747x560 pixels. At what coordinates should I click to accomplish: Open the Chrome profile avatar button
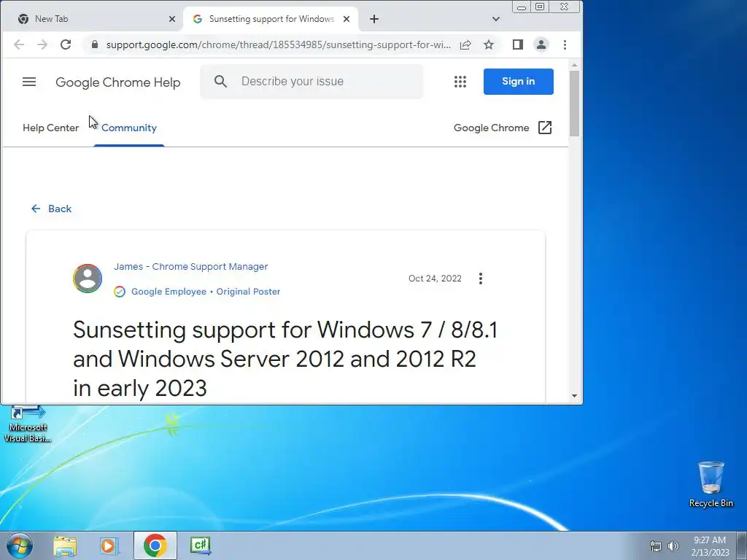click(x=541, y=44)
